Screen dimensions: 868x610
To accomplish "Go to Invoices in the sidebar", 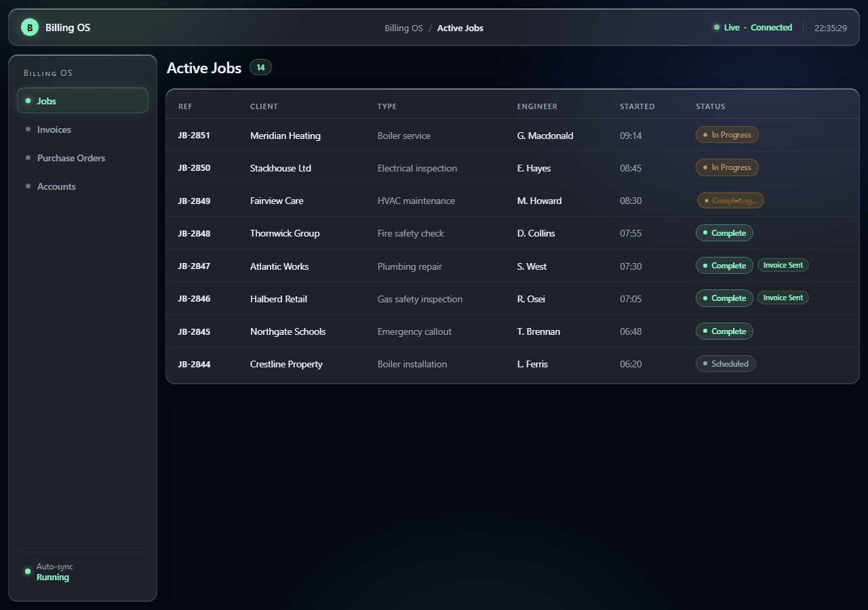I will pos(83,129).
